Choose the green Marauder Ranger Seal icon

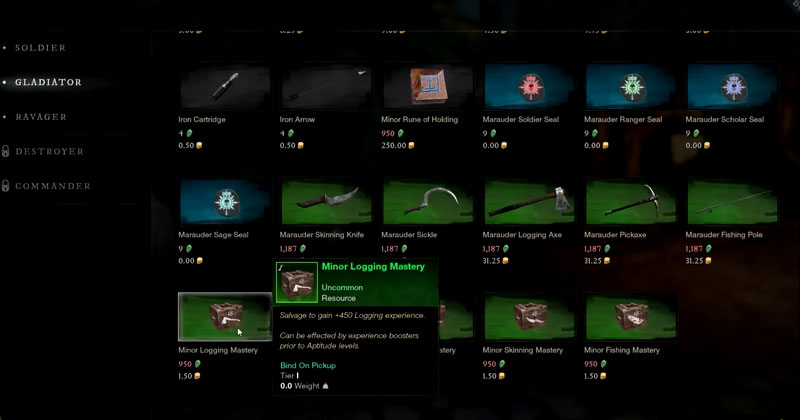point(631,86)
